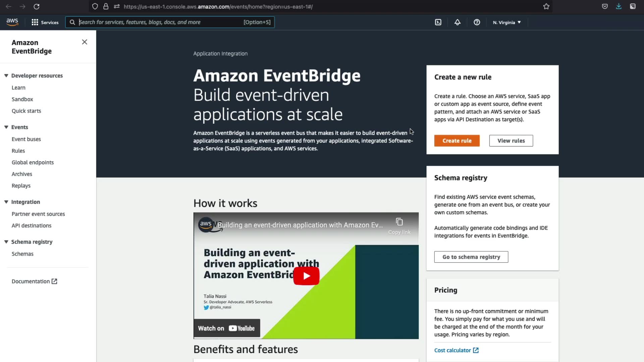Click the help question mark icon
644x362 pixels.
[477, 22]
